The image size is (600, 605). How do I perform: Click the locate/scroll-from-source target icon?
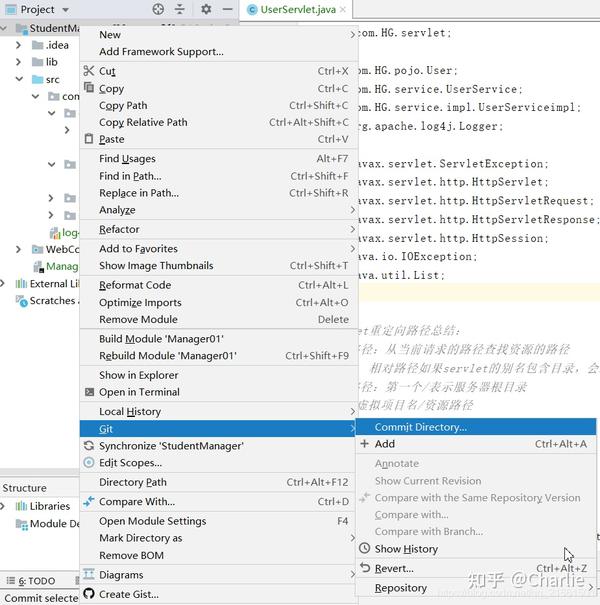click(x=158, y=9)
